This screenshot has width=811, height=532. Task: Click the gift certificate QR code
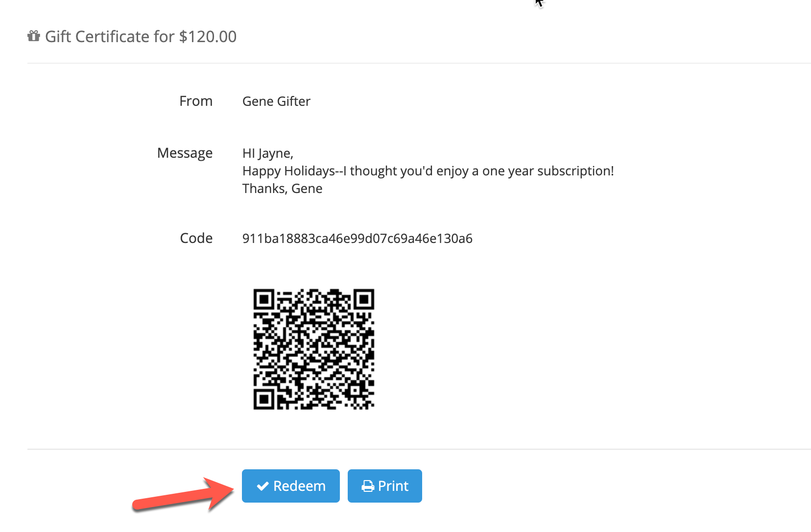313,349
